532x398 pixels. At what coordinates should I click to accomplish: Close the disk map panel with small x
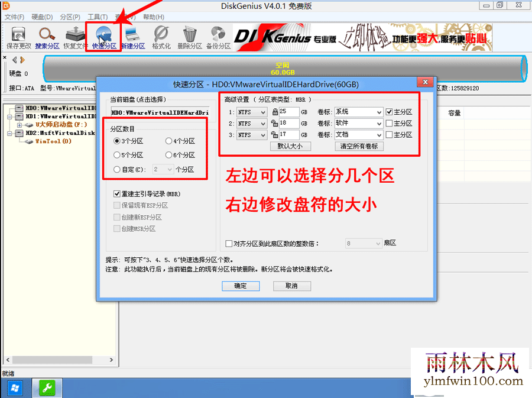click(5, 58)
